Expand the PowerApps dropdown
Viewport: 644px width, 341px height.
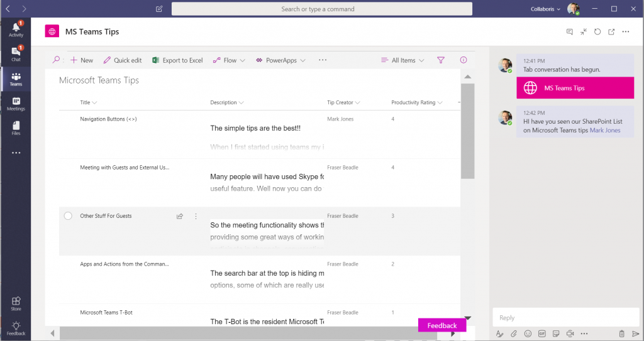(x=281, y=60)
